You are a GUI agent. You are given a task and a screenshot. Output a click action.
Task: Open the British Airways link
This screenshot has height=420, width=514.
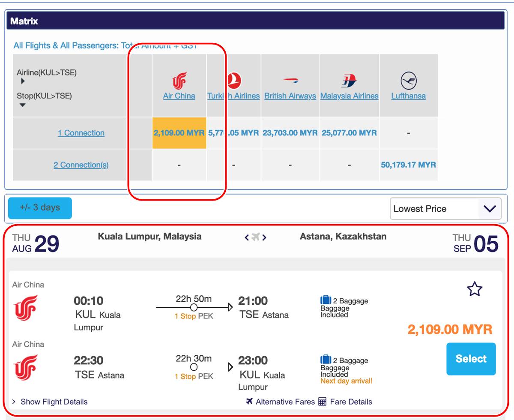(290, 96)
